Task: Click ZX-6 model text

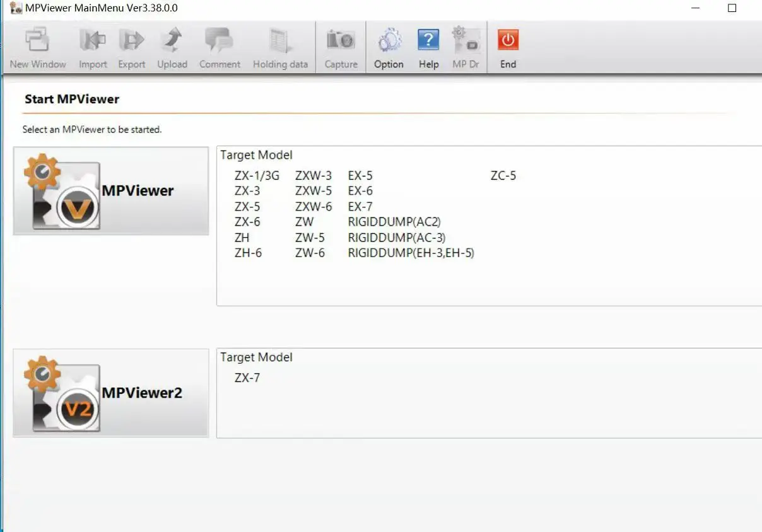Action: click(247, 222)
